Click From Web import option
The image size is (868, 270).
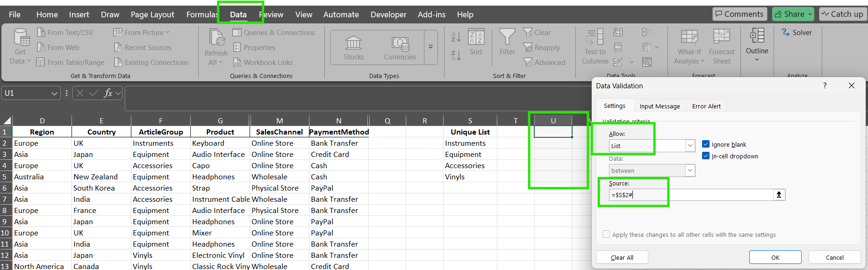click(x=58, y=47)
